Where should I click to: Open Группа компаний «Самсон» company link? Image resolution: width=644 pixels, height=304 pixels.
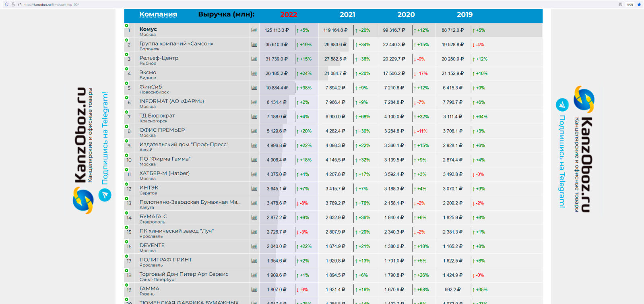pos(176,43)
